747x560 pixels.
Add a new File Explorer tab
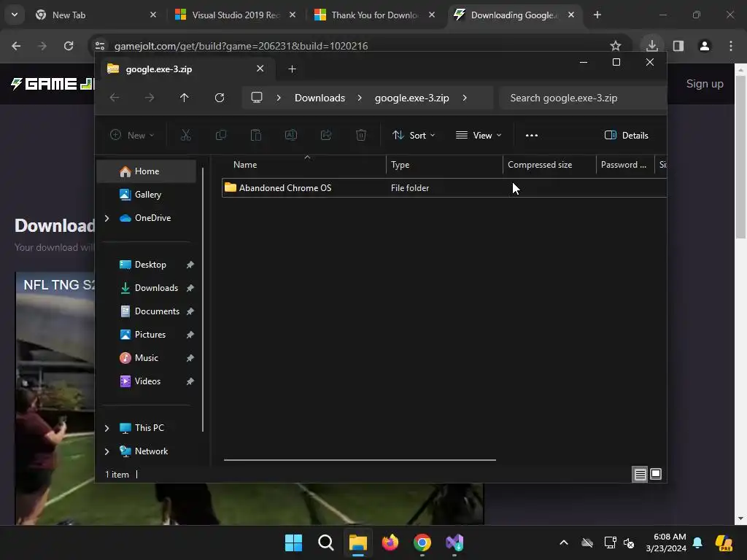[292, 69]
